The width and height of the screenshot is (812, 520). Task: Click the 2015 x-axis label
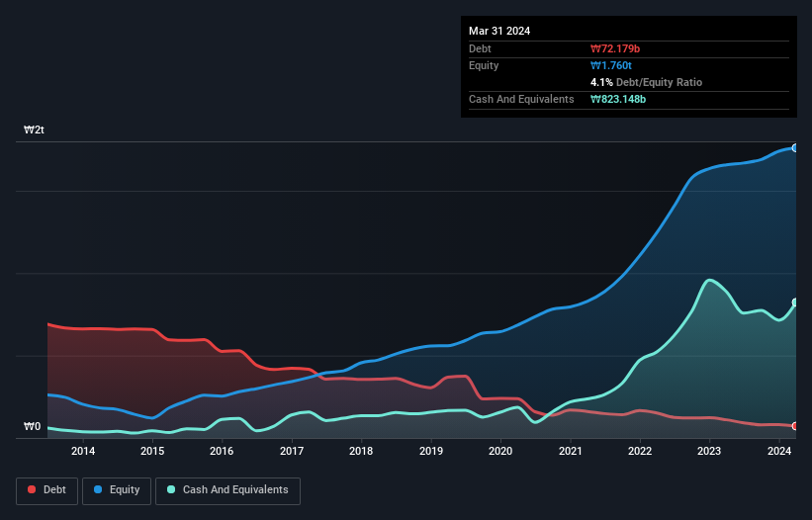[152, 451]
